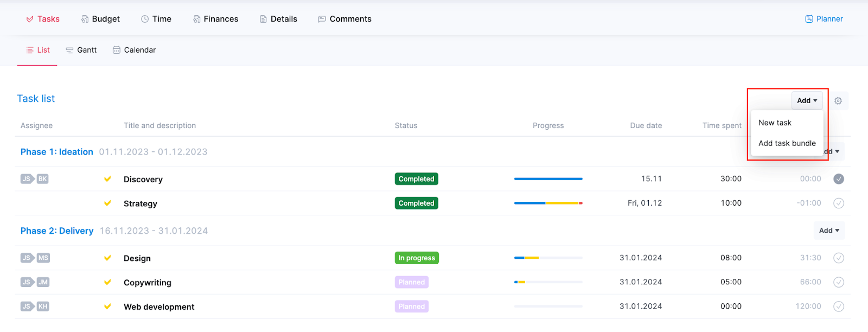
Task: Click BK assignee badge on Discovery row
Action: [43, 179]
